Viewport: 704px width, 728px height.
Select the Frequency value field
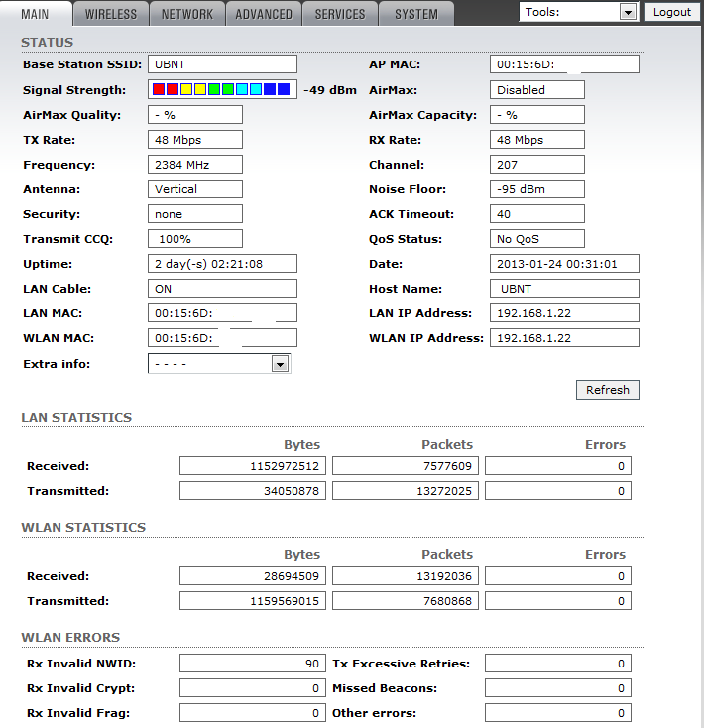click(195, 165)
